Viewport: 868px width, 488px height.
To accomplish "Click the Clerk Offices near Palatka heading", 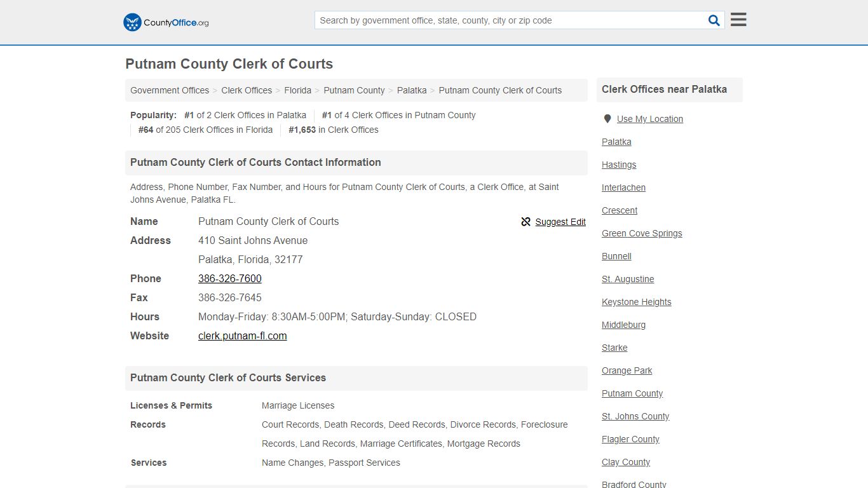I will click(664, 90).
